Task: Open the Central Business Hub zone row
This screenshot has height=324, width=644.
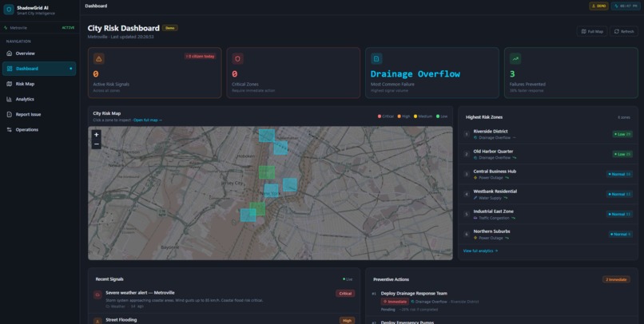Action: (548, 174)
